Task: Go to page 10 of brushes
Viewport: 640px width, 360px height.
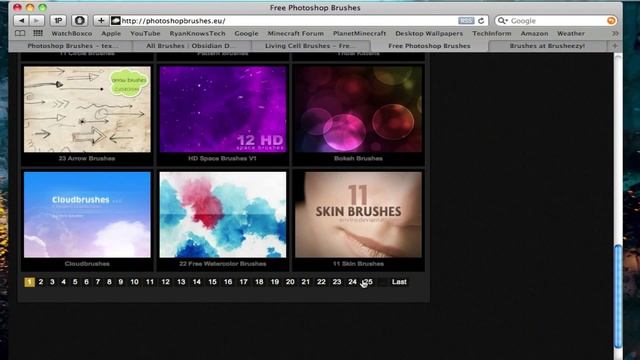Action: pos(134,282)
